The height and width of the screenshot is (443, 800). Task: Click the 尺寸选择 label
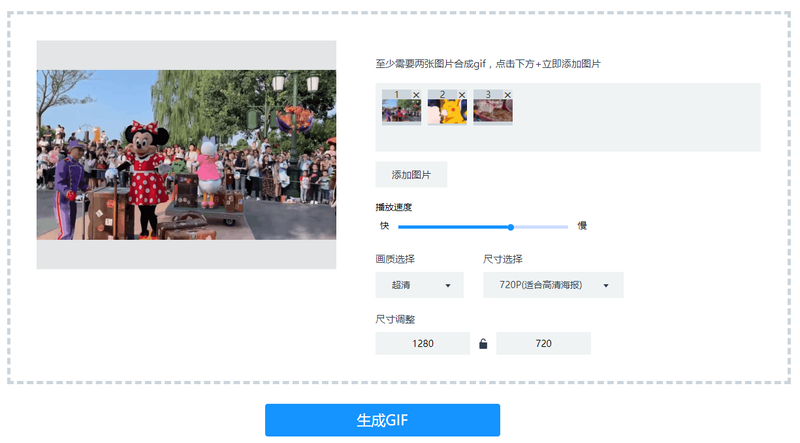pyautogui.click(x=503, y=259)
